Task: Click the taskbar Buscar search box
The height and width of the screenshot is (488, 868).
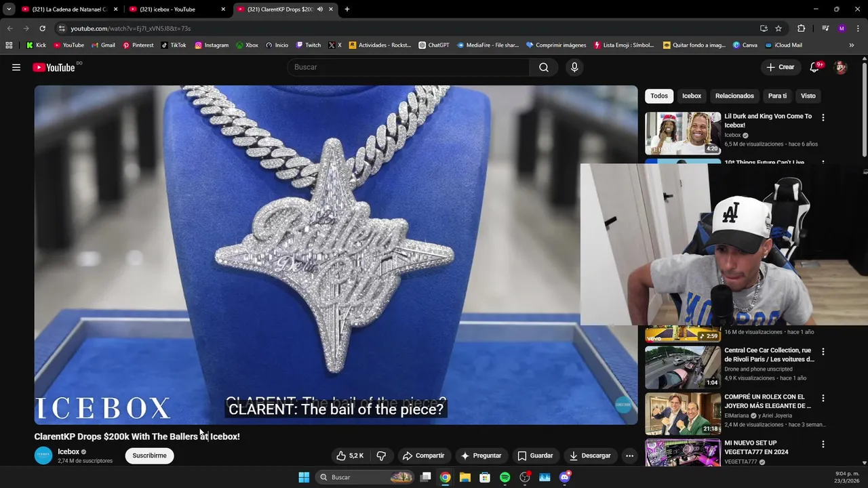Action: (x=366, y=477)
